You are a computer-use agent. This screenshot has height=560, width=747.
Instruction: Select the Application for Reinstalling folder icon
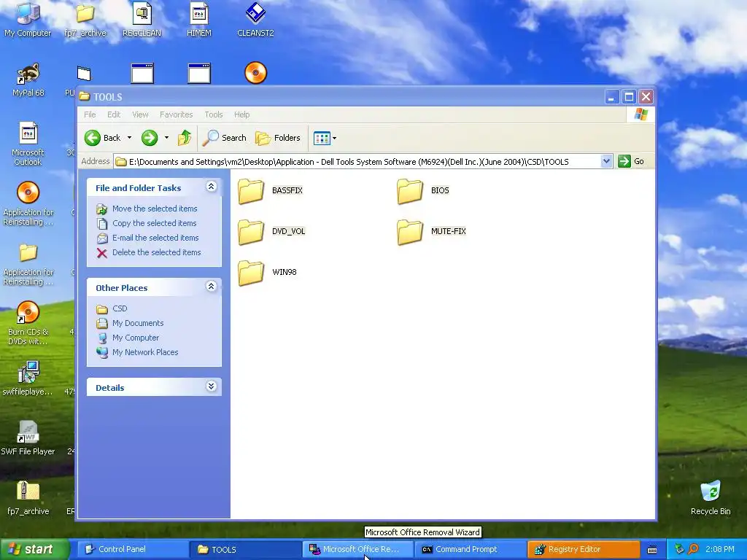(28, 253)
